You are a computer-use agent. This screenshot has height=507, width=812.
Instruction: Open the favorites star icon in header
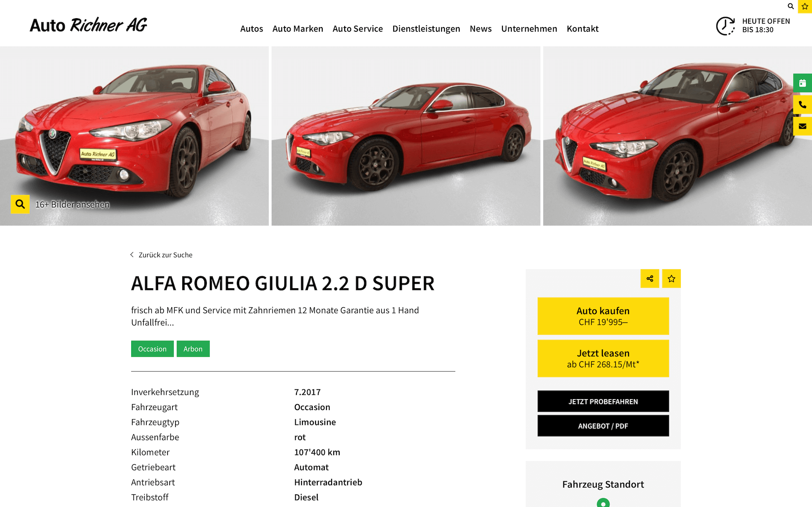point(805,6)
